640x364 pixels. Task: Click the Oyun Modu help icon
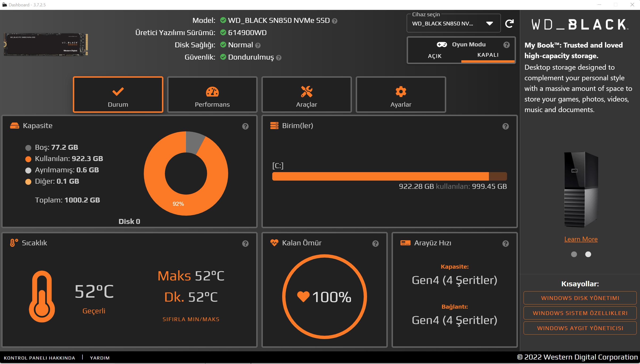coord(506,45)
